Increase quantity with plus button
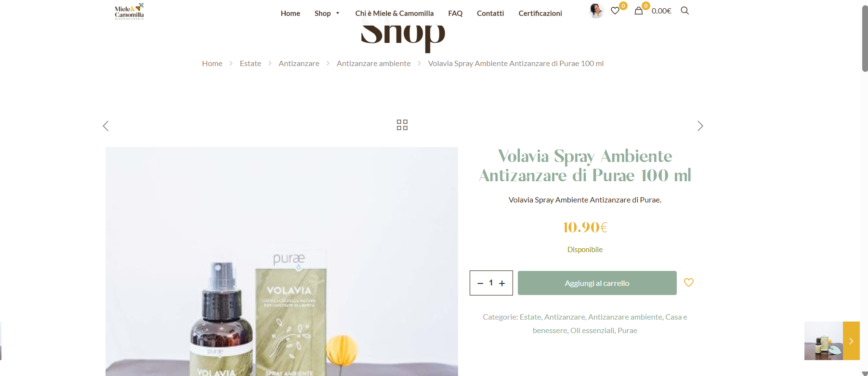 502,283
